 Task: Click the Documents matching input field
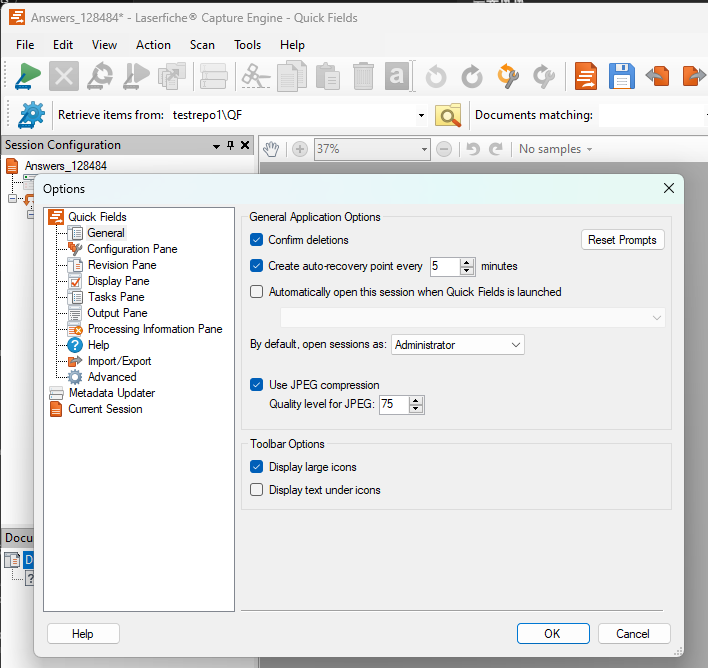651,115
